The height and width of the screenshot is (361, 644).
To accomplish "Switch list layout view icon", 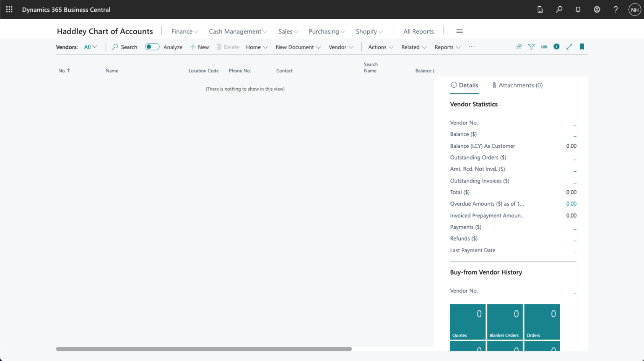I will 544,47.
